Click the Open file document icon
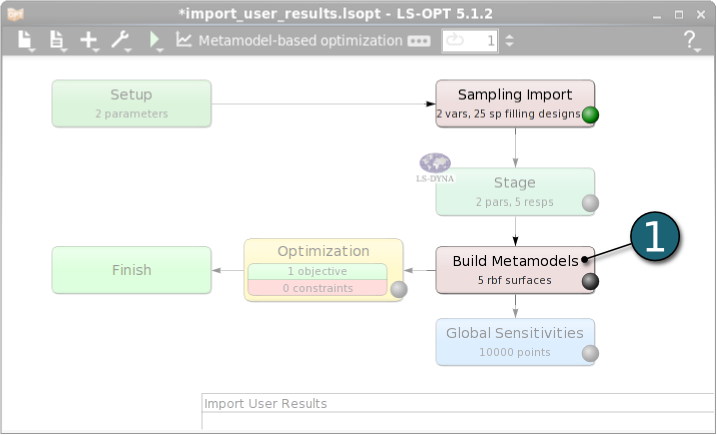The width and height of the screenshot is (717, 435). pos(57,40)
